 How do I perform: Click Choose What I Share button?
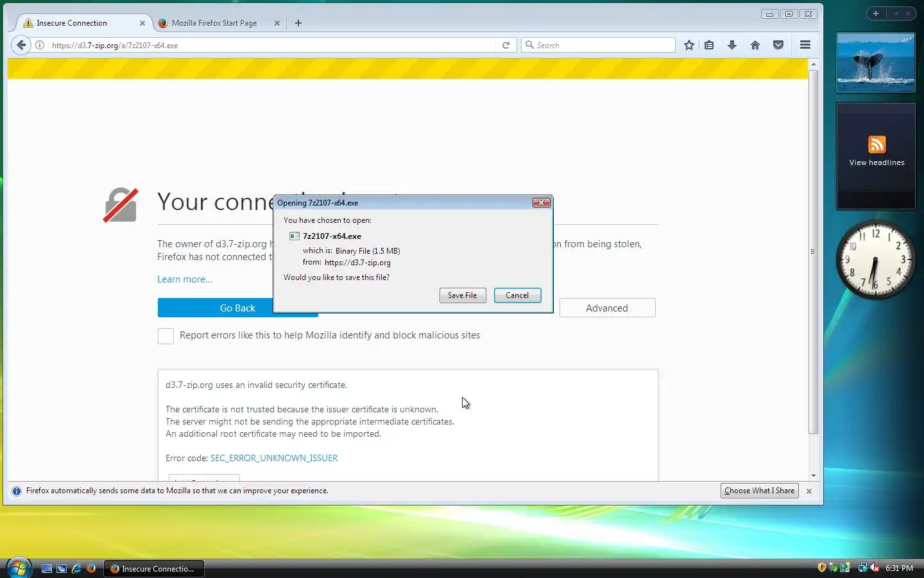click(759, 491)
